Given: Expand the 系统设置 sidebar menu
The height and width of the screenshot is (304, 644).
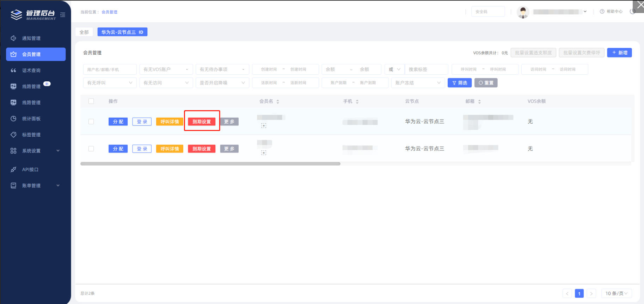Looking at the screenshot, I should tap(35, 151).
